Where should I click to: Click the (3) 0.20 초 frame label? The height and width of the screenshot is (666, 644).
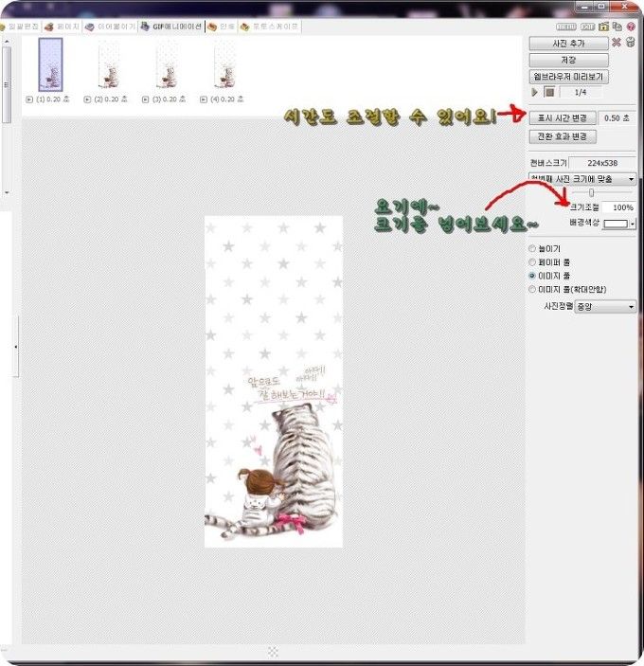(x=169, y=99)
